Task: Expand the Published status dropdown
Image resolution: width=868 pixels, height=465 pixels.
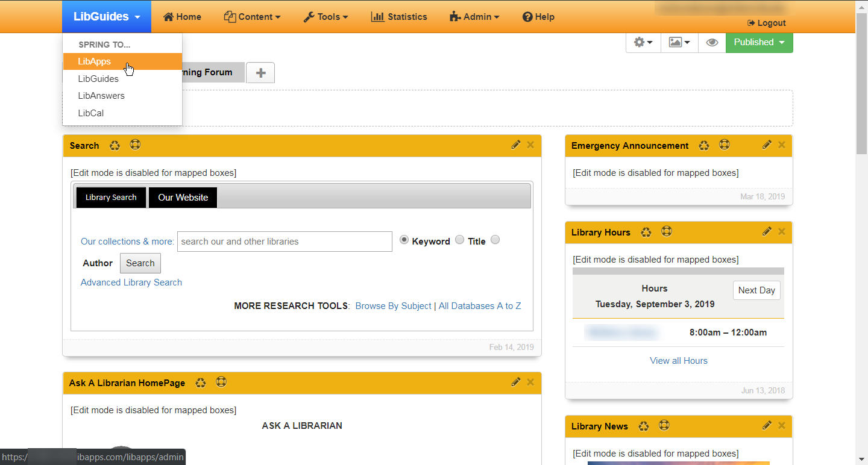Action: tap(759, 42)
